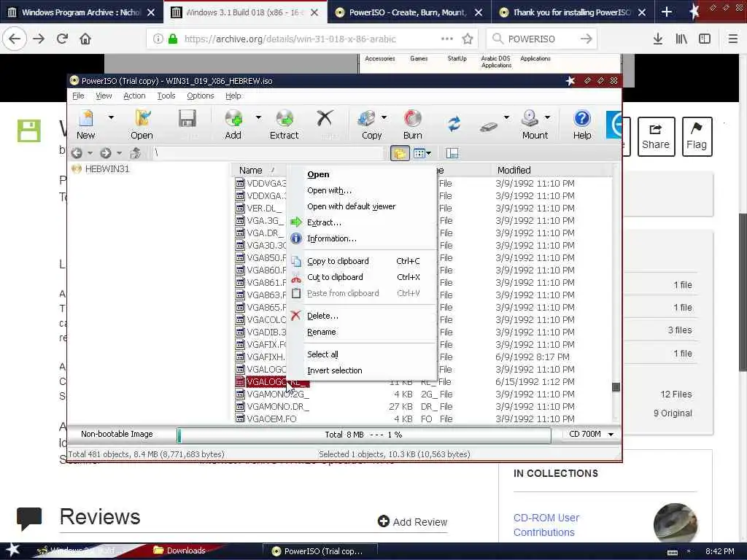Open the View menu in PowerISO
747x560 pixels.
click(104, 96)
